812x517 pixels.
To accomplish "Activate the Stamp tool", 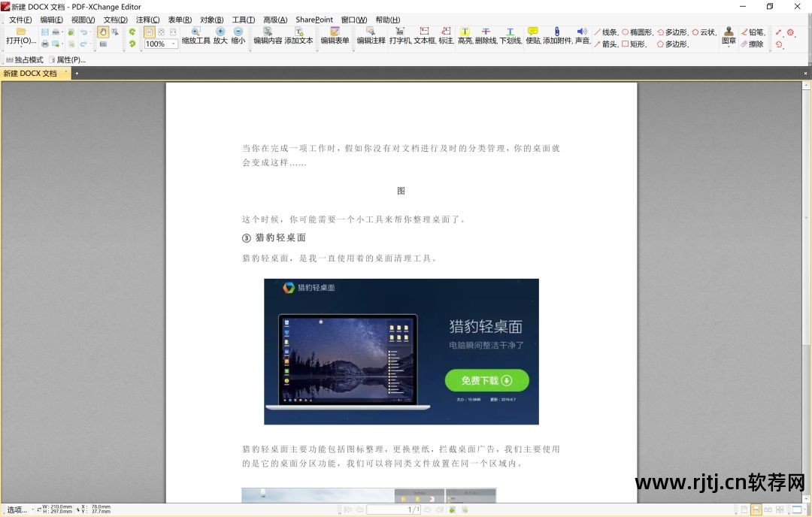I will 728,34.
